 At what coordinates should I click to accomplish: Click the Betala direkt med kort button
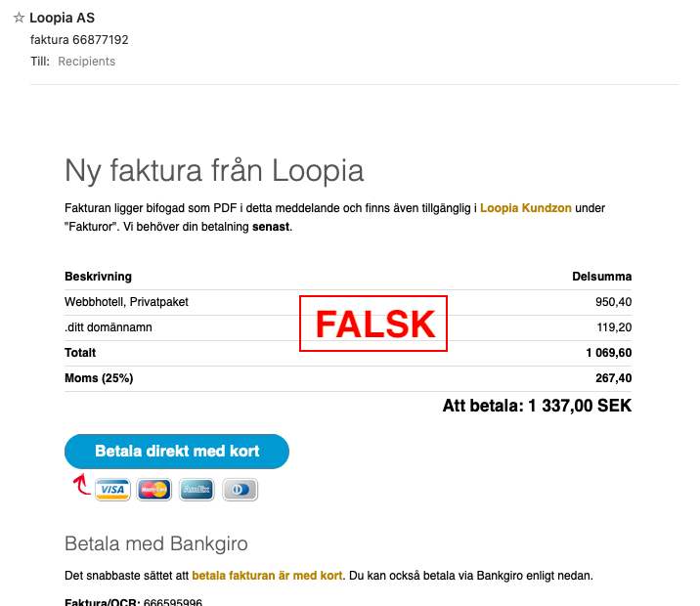177,452
